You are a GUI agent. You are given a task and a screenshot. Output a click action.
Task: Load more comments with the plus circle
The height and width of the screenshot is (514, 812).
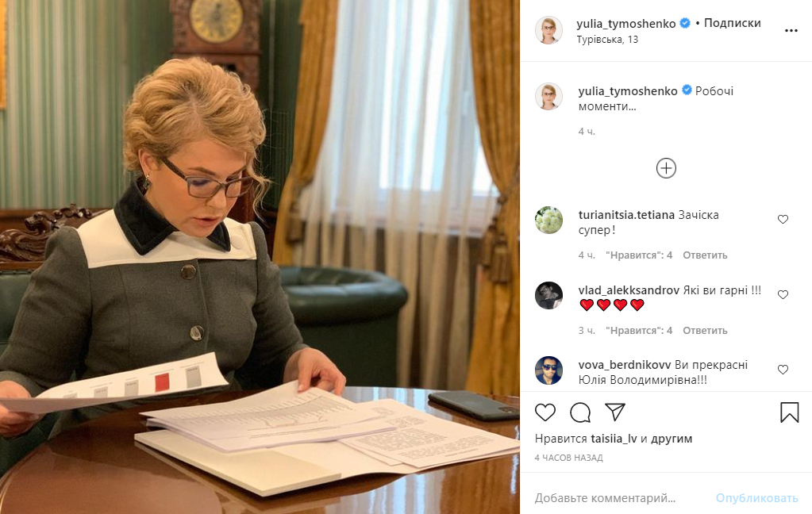pos(666,168)
